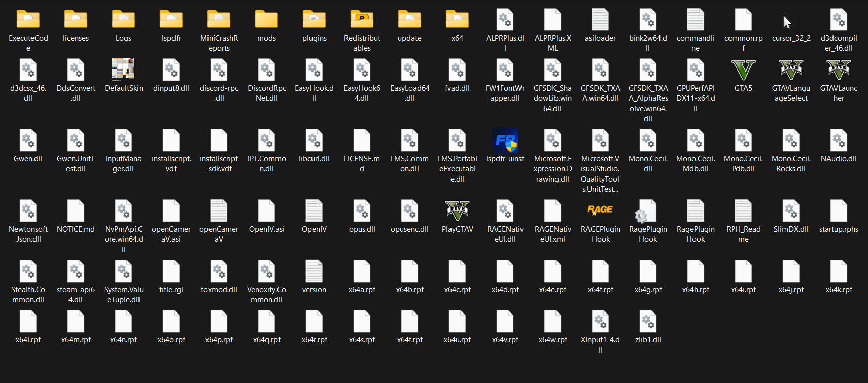The image size is (868, 383).
Task: Click the 'OpenIV.asi' file name
Action: [x=267, y=229]
